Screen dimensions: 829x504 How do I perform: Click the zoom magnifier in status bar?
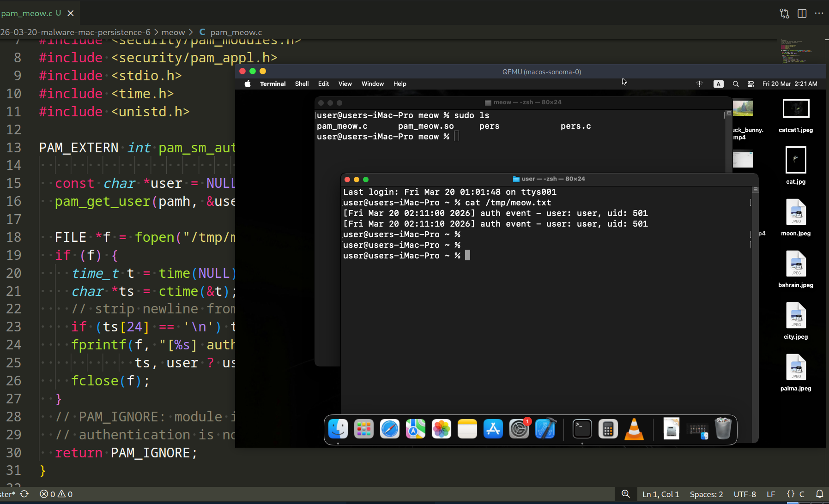coord(625,494)
